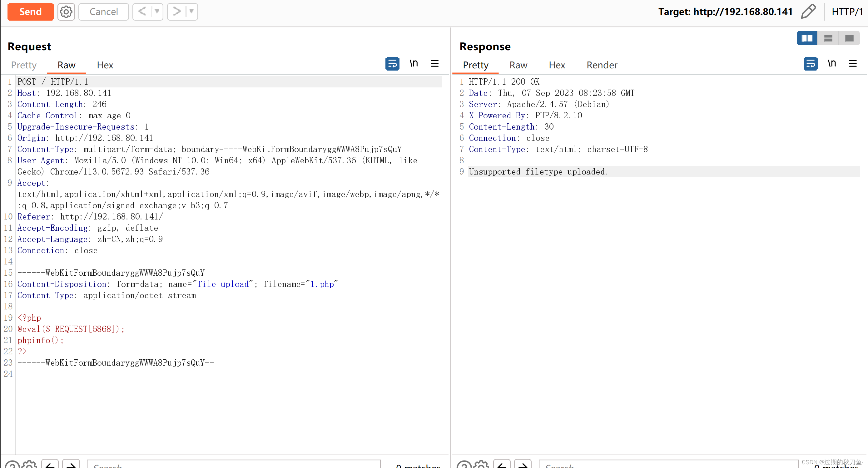This screenshot has width=868, height=468.
Task: Toggle non-printable chars in Request panel
Action: pos(414,64)
